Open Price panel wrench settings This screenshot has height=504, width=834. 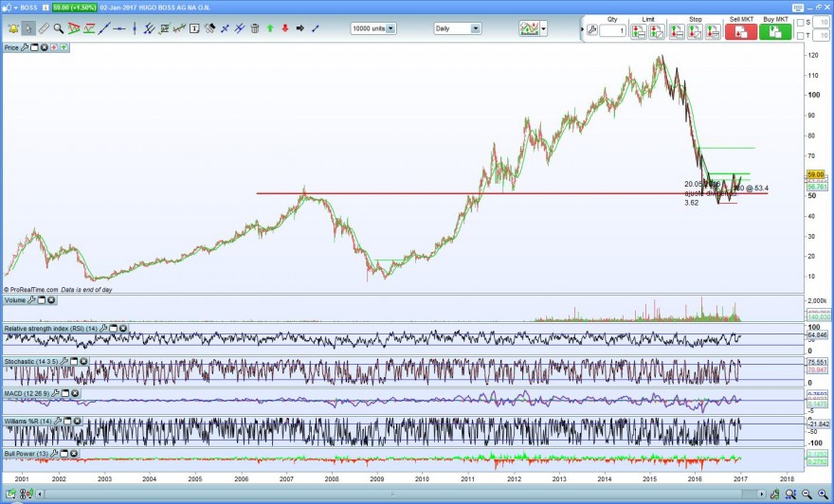pos(25,47)
